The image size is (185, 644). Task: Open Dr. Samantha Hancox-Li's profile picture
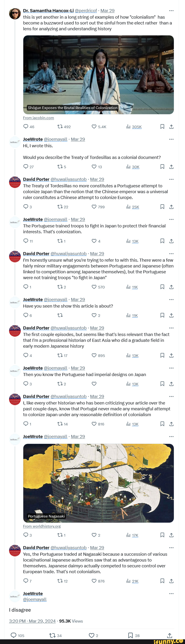pyautogui.click(x=15, y=14)
